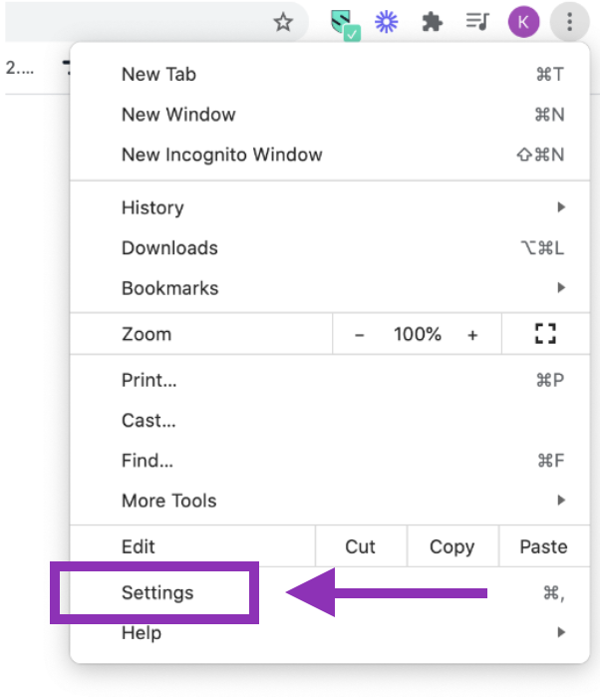Click the Copy button
This screenshot has height=700, width=600.
451,546
